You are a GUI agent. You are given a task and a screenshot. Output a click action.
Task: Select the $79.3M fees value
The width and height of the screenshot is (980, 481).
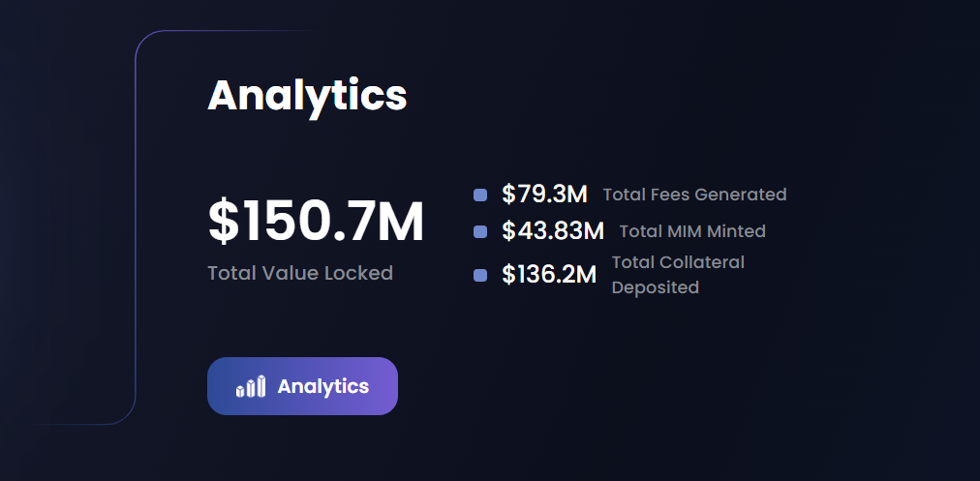(x=544, y=195)
